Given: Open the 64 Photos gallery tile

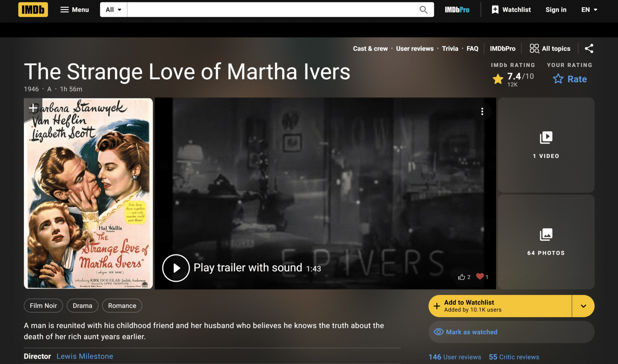Looking at the screenshot, I should [546, 242].
